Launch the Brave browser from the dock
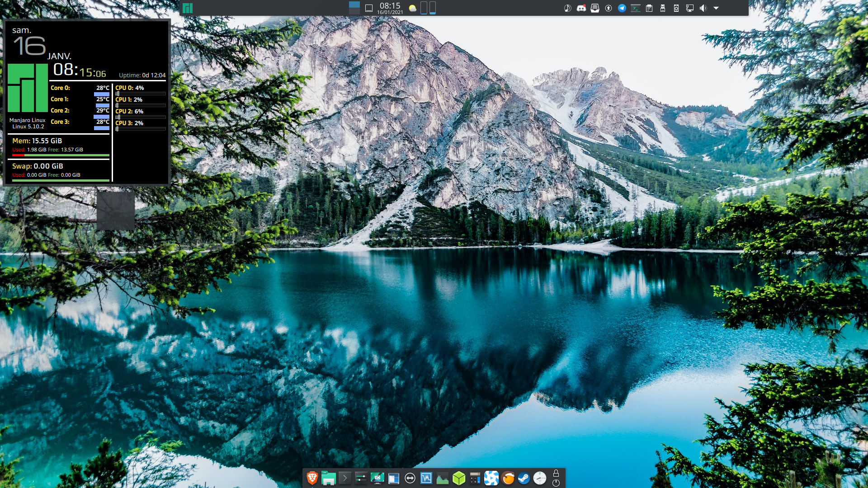The width and height of the screenshot is (868, 488). [312, 478]
